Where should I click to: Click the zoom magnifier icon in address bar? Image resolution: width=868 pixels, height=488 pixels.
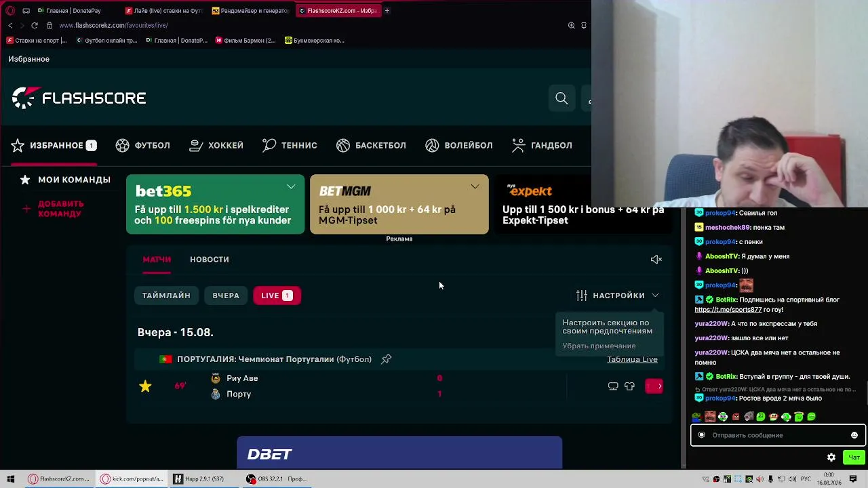coord(572,25)
